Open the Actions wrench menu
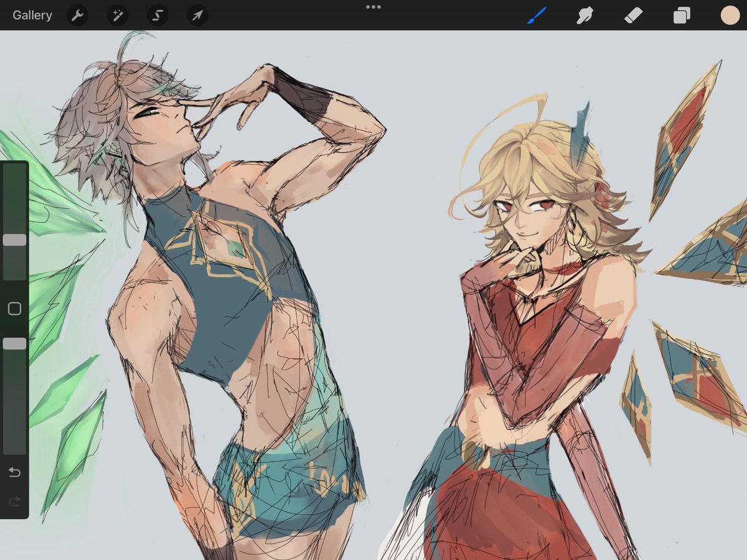This screenshot has height=560, width=747. click(x=77, y=16)
